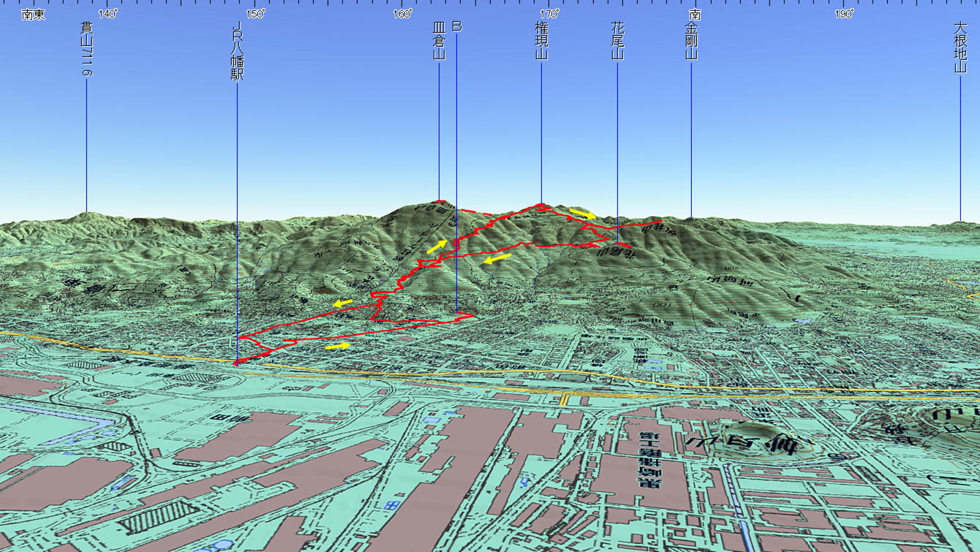The height and width of the screenshot is (552, 980).
Task: Click the 花尾山 mountain label
Action: click(617, 40)
